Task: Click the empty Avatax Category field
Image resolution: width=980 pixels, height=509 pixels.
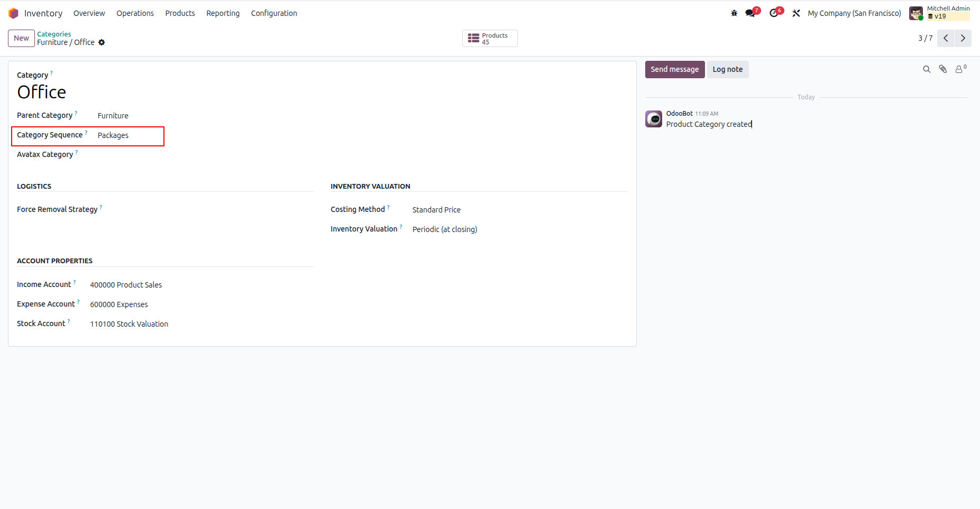Action: tap(204, 155)
